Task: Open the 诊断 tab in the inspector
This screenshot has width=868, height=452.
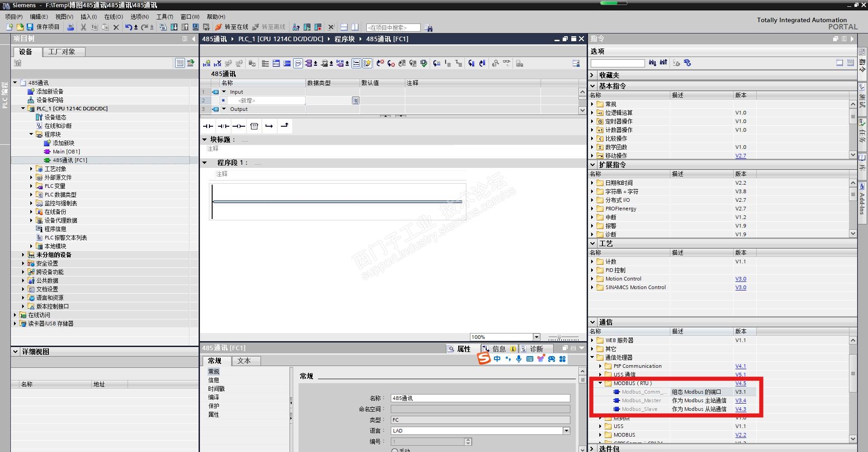Action: click(x=536, y=349)
